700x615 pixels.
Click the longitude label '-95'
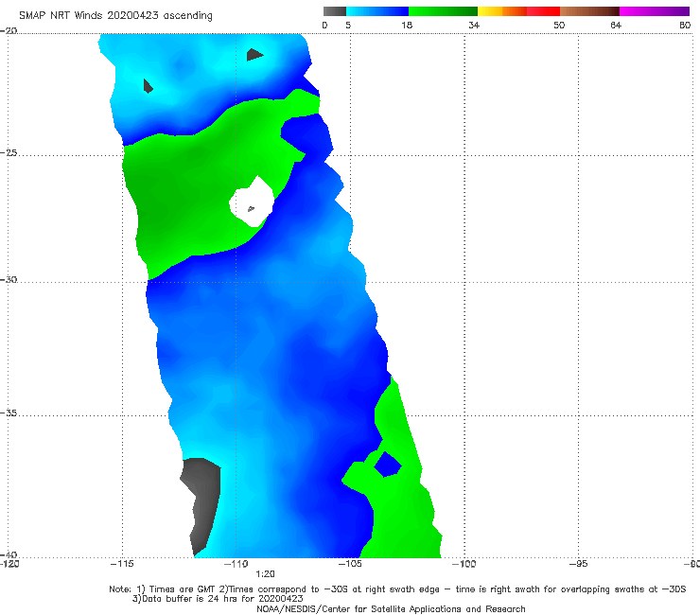pos(578,564)
